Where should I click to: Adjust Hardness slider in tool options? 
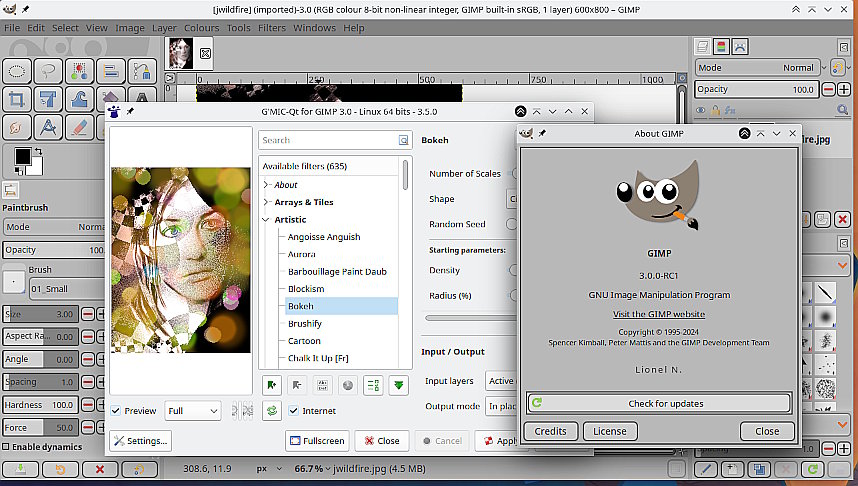[x=40, y=405]
